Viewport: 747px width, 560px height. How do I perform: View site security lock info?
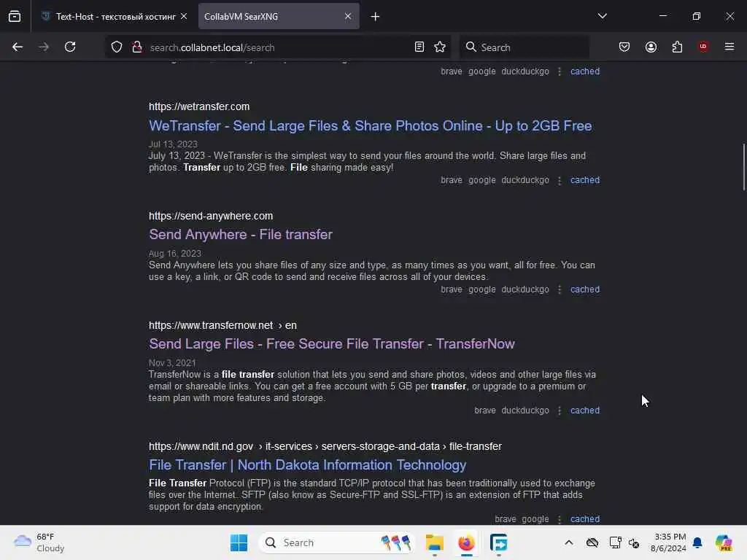(137, 47)
